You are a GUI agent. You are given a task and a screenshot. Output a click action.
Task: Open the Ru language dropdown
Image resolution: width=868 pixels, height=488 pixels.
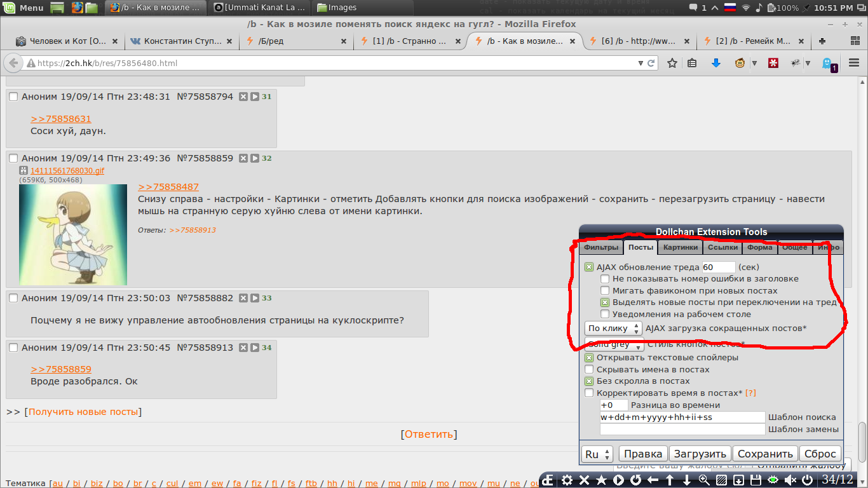597,454
